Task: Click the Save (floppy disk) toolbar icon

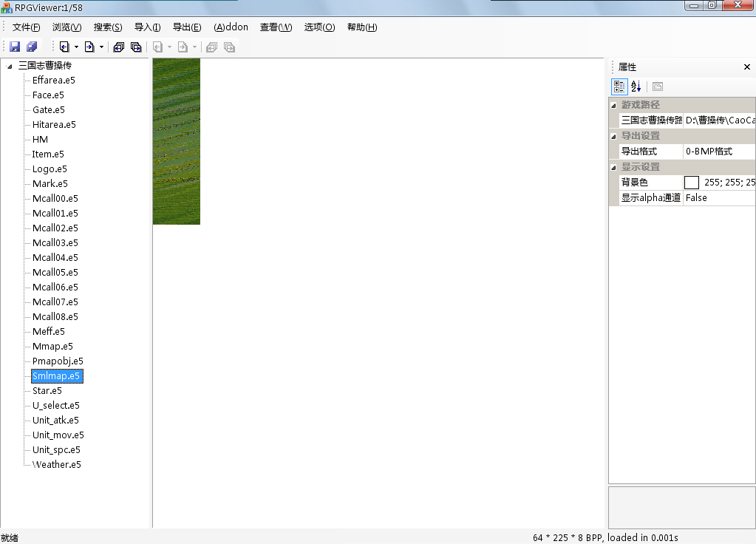Action: point(15,47)
